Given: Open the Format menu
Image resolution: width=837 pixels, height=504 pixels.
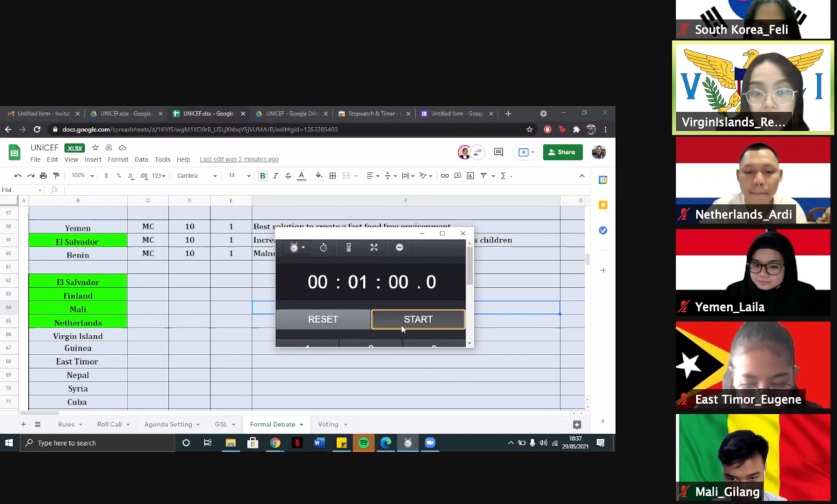Looking at the screenshot, I should pyautogui.click(x=118, y=160).
